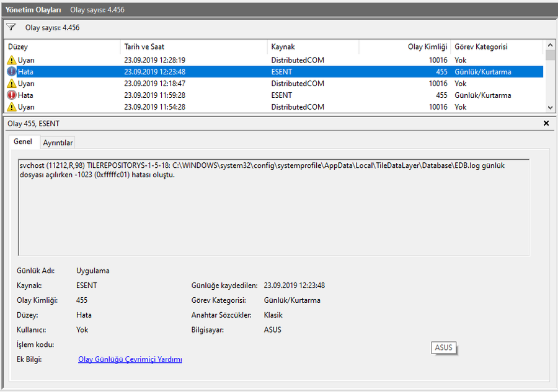
Task: Click error icon on selected 12:23:48 row
Action: tap(12, 72)
